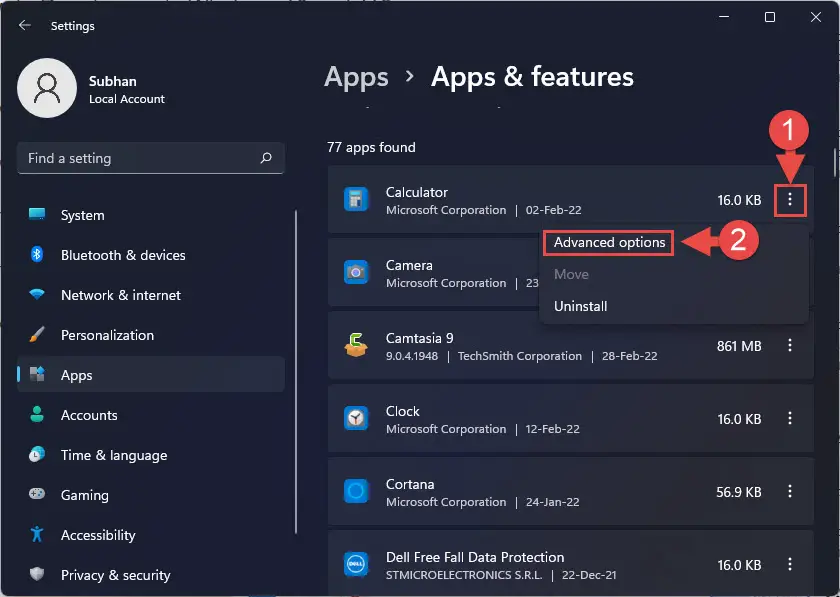
Task: Click the Privacy & security shield icon
Action: coord(37,574)
